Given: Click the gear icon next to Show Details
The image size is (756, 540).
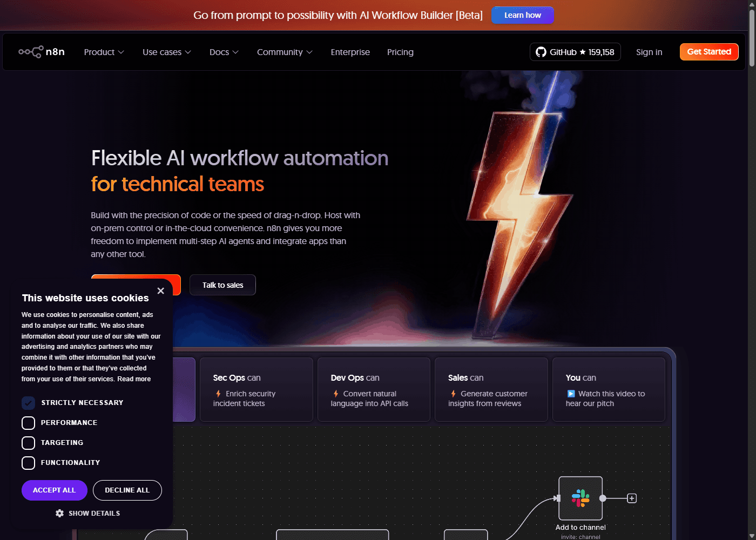Looking at the screenshot, I should pos(59,513).
